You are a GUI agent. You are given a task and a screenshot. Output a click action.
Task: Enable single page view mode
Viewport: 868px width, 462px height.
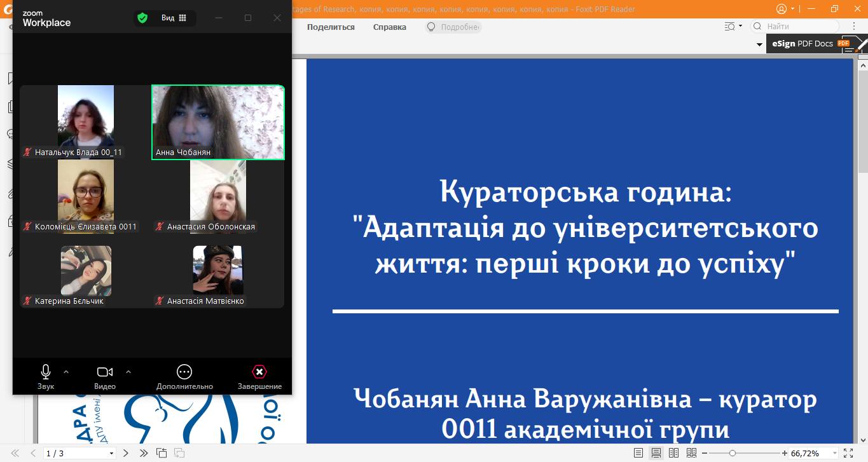pos(638,453)
